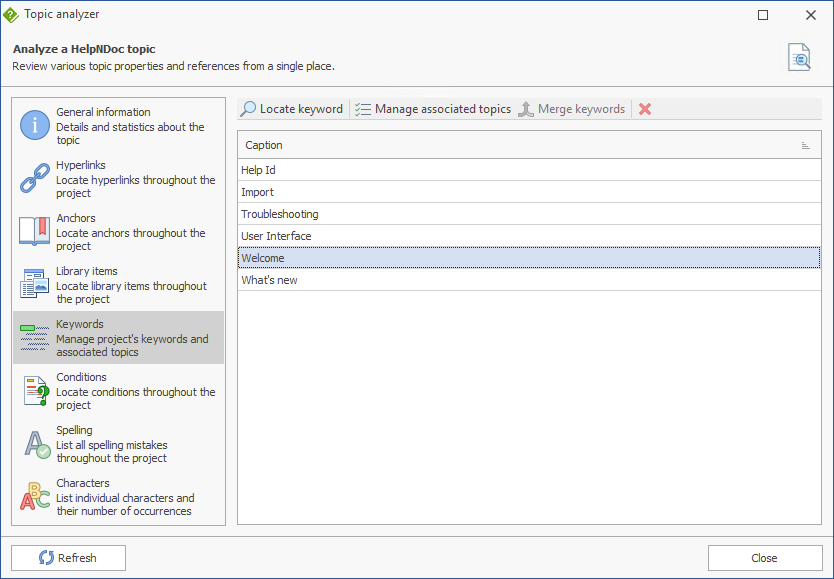This screenshot has width=834, height=579.
Task: Click the Characters ABC icon
Action: (35, 497)
